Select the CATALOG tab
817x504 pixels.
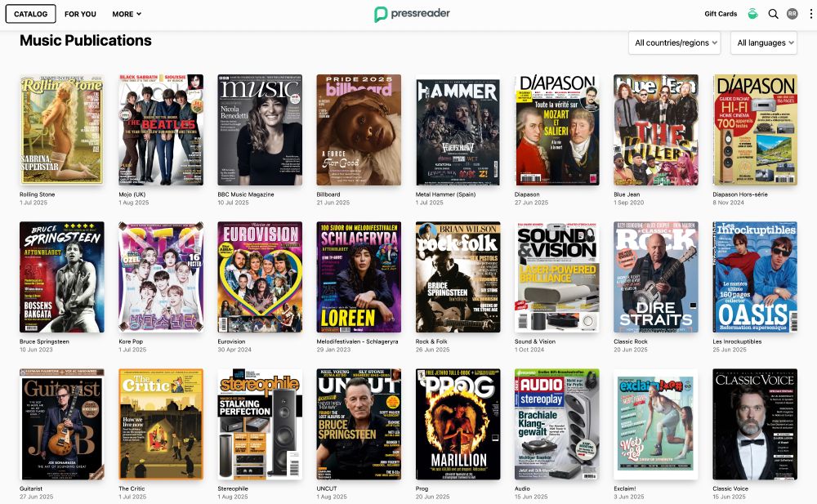[31, 14]
